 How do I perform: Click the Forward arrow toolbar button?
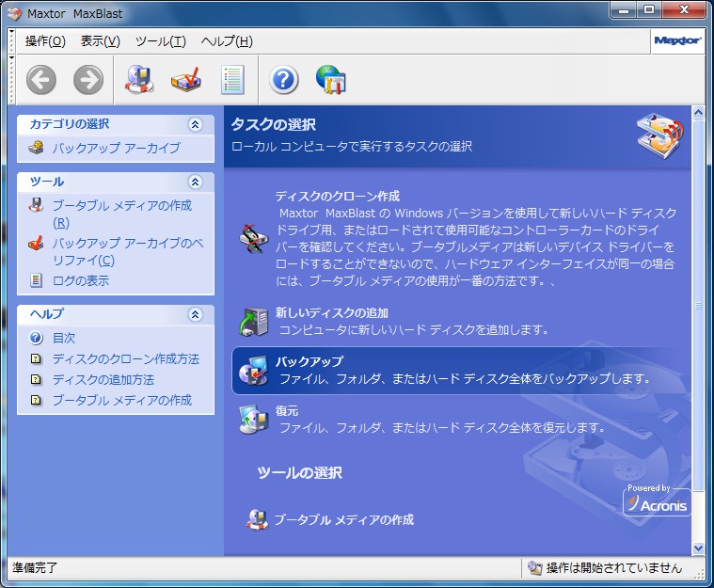[x=88, y=80]
